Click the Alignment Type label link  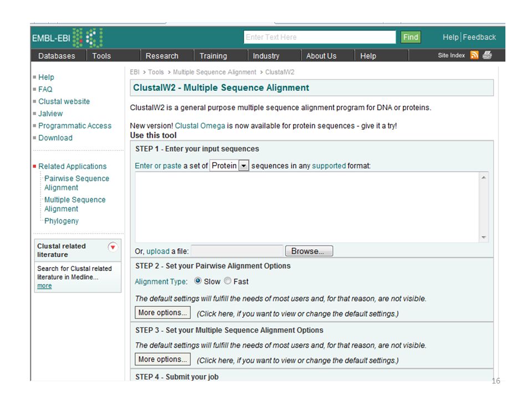(161, 282)
